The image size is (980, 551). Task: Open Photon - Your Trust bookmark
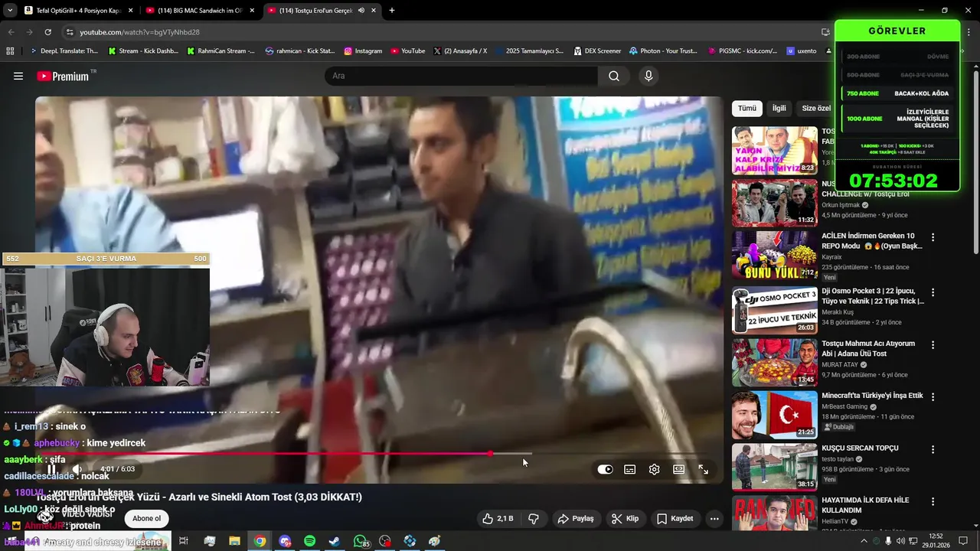[663, 51]
